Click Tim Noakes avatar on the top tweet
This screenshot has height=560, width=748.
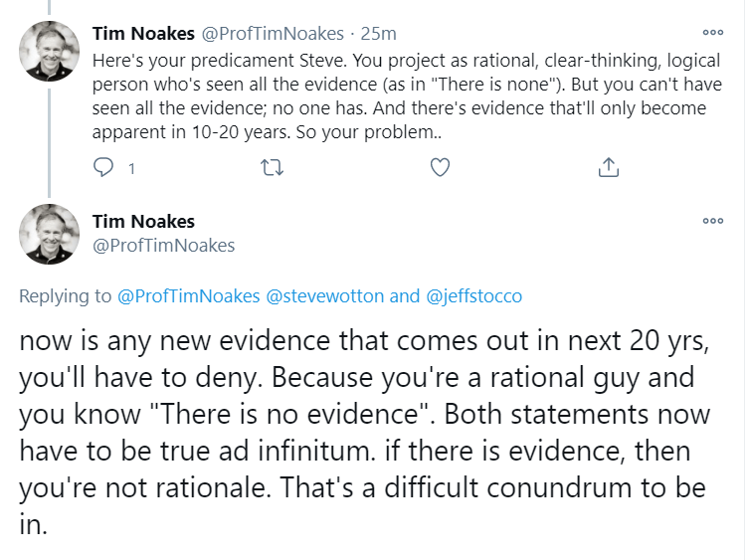click(50, 52)
